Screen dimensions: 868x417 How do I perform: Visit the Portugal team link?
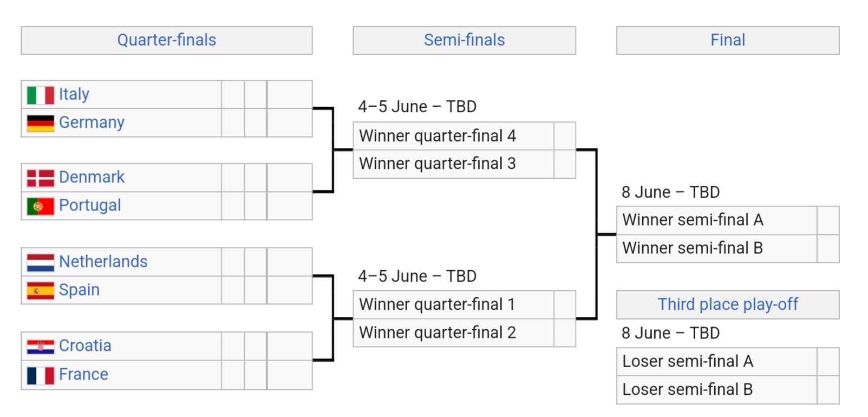(x=90, y=205)
